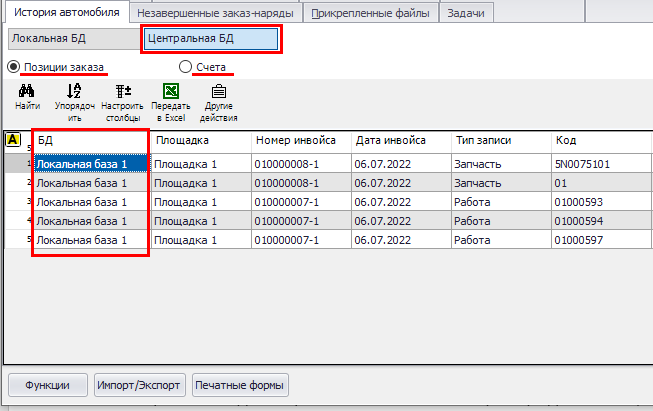The width and height of the screenshot is (653, 411).
Task: Go to the Задачи tab
Action: tap(467, 13)
